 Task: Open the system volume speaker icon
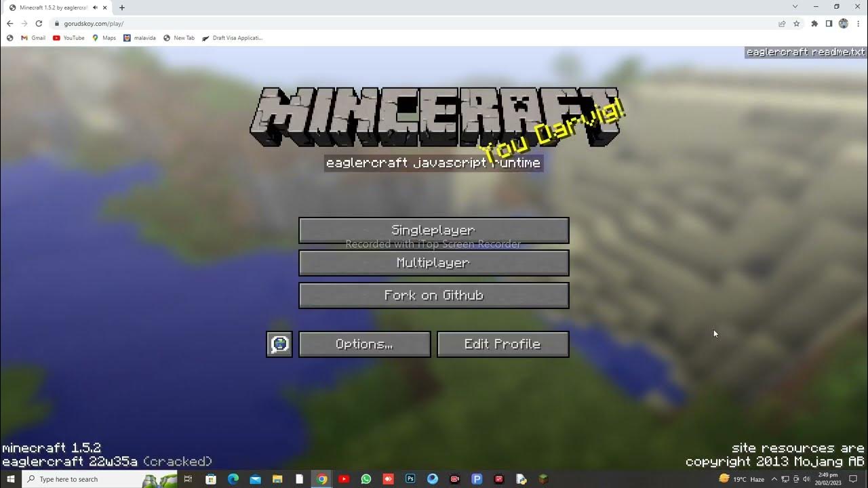[806, 479]
